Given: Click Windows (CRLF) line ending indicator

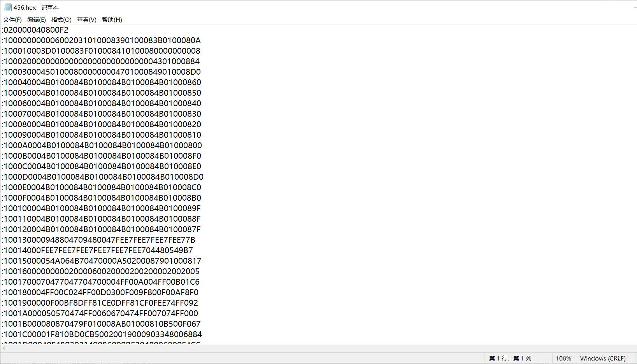Looking at the screenshot, I should tap(603, 358).
